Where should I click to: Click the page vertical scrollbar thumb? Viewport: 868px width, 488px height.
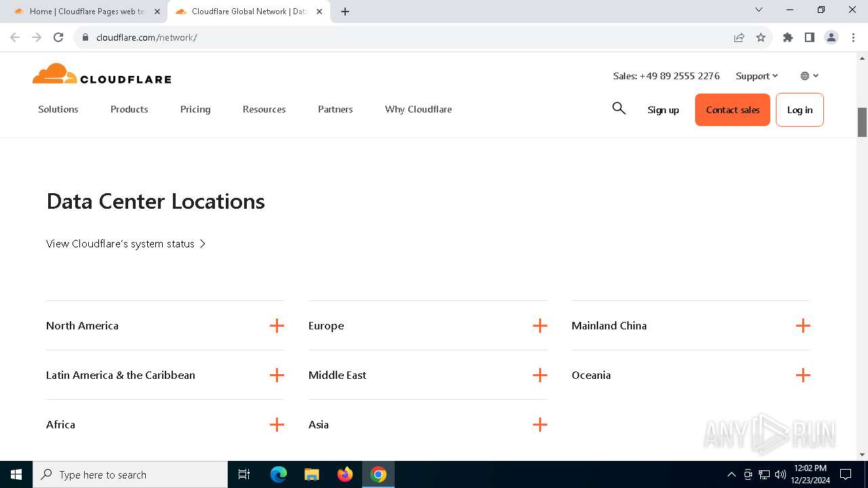point(863,122)
